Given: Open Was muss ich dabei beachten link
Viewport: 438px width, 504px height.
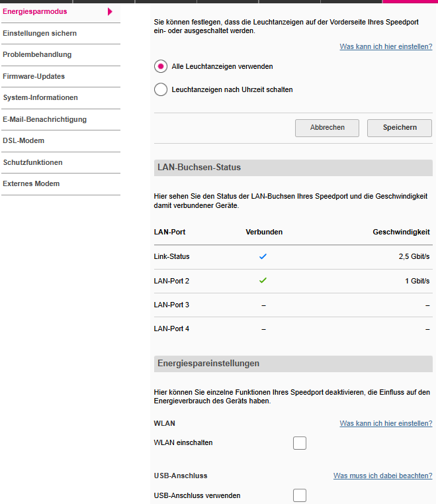Looking at the screenshot, I should [x=383, y=476].
